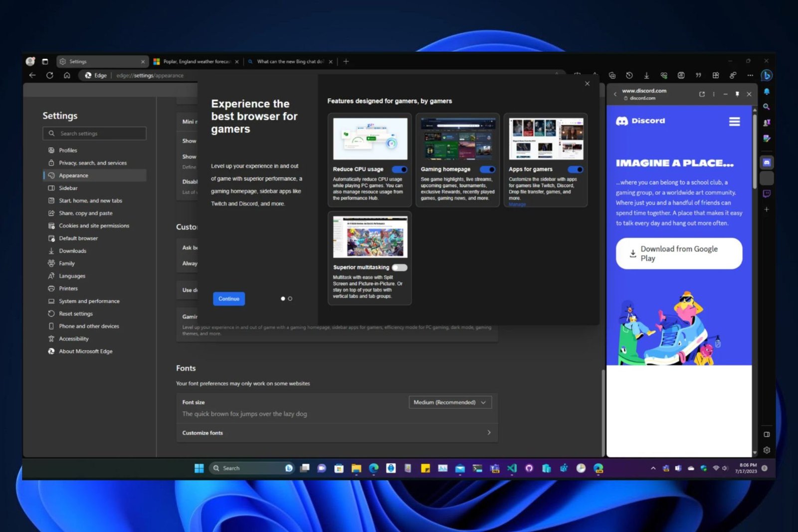Go to the Edge home page icon
The height and width of the screenshot is (532, 798).
67,75
